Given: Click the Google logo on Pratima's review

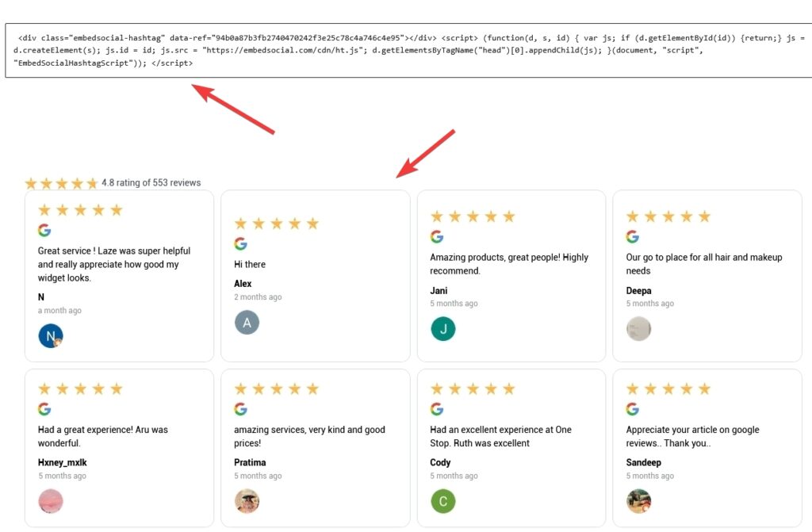Looking at the screenshot, I should click(x=241, y=409).
